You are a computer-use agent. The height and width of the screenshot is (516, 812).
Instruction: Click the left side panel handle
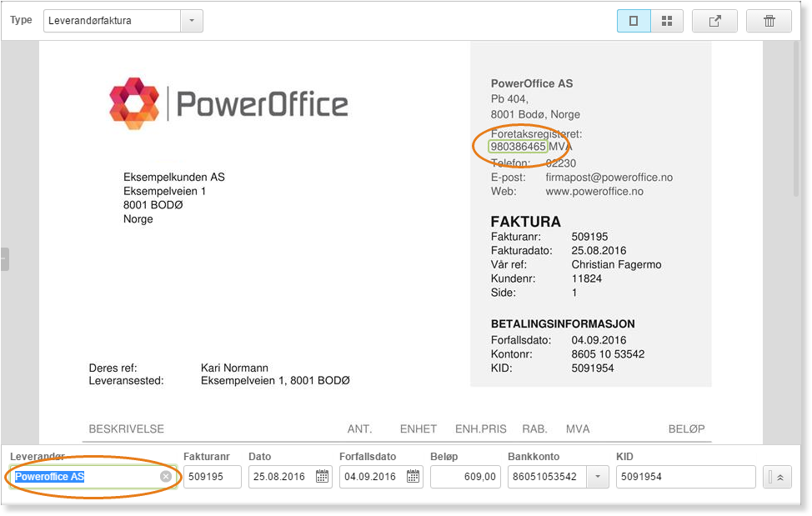(x=5, y=259)
